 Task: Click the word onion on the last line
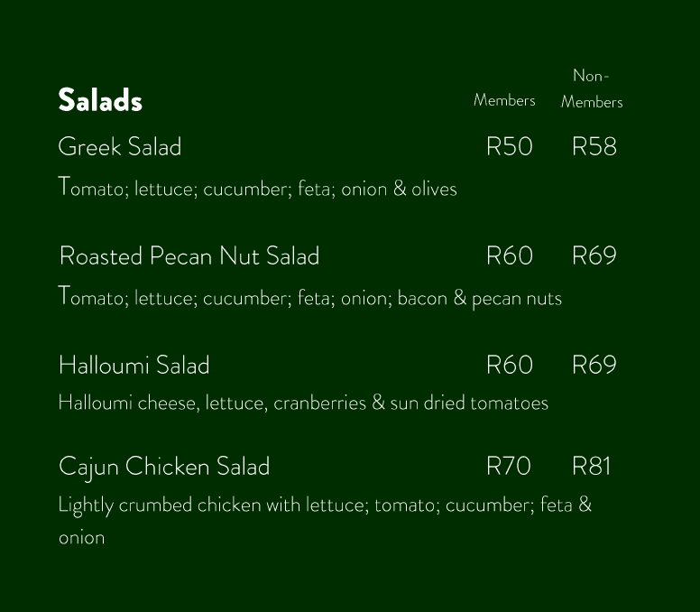coord(81,538)
